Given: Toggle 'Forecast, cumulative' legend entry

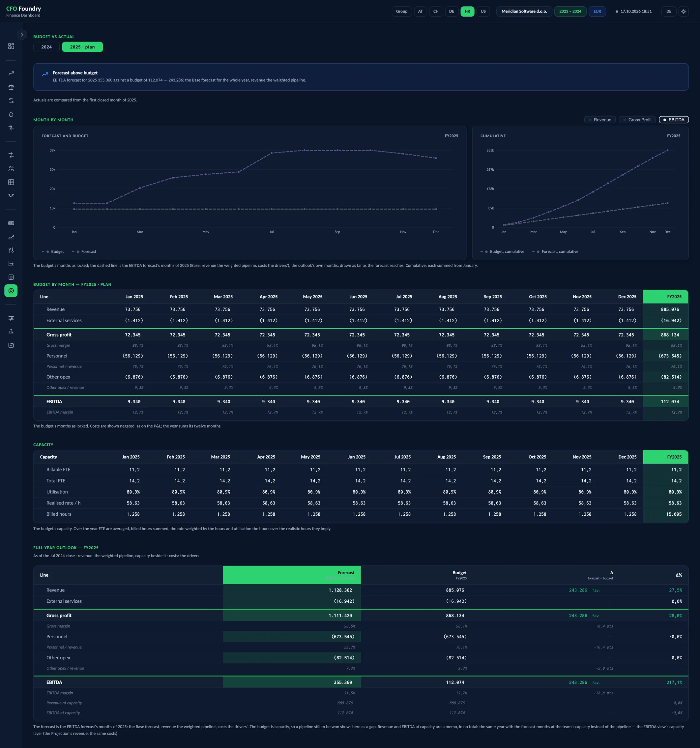Looking at the screenshot, I should pos(555,251).
